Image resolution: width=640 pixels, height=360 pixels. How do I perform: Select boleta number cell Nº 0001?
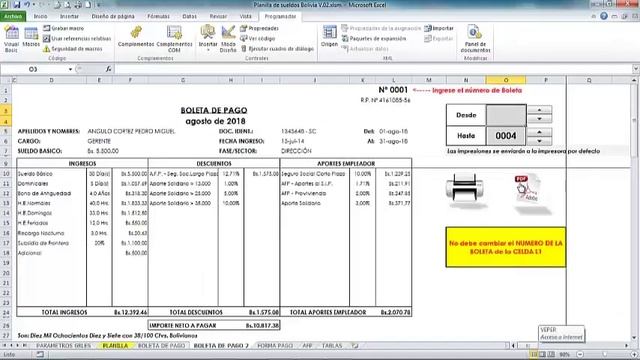click(393, 90)
